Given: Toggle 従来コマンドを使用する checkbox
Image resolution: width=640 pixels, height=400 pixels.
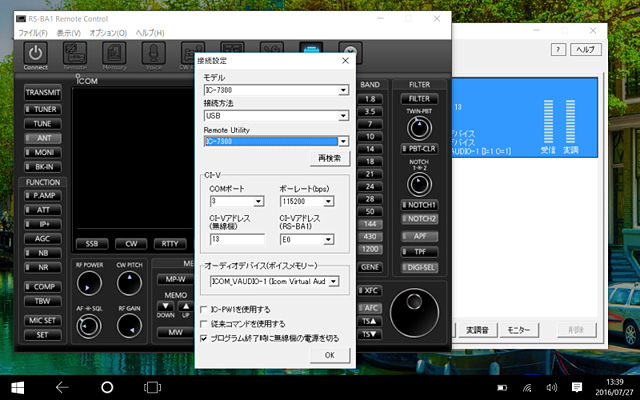Looking at the screenshot, I should (x=204, y=324).
